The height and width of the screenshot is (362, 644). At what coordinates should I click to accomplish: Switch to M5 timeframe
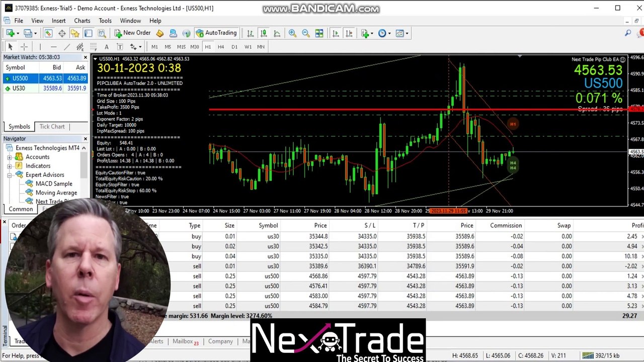pyautogui.click(x=168, y=47)
